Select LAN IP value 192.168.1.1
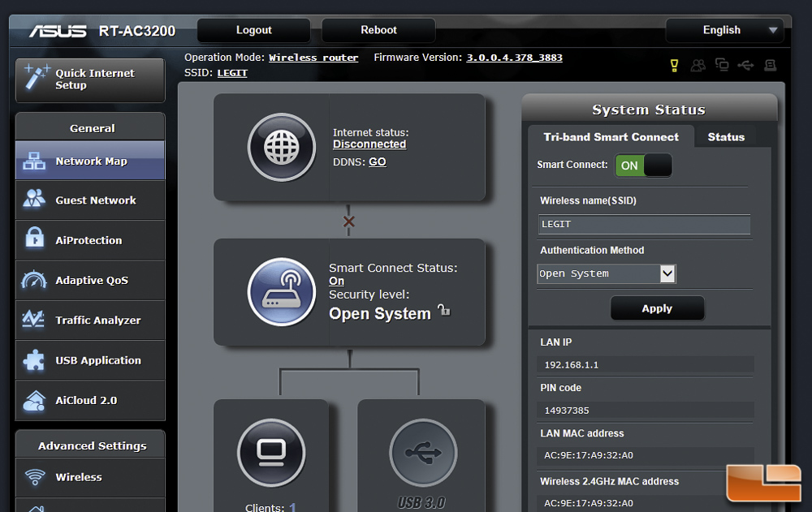Screen dimensions: 812x512 (x=571, y=365)
